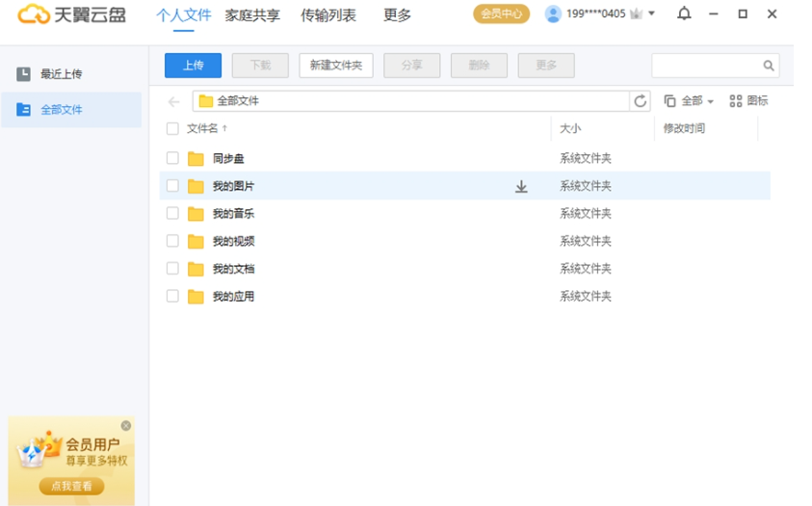
Task: Click the user avatar icon
Action: click(x=553, y=14)
